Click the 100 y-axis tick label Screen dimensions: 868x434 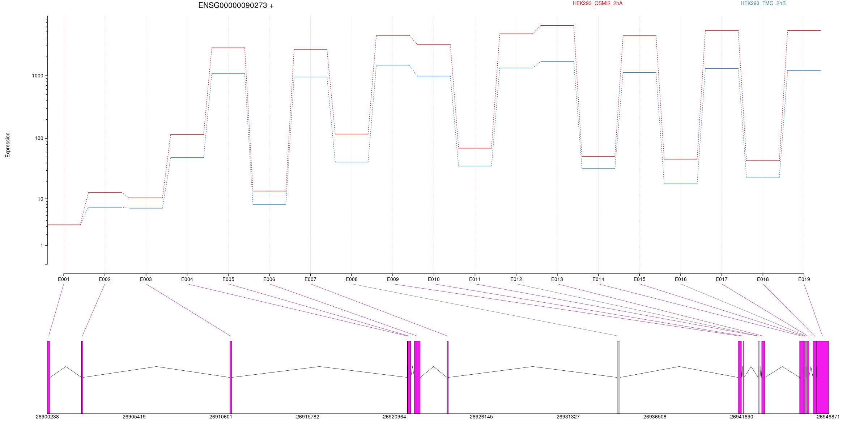pos(39,138)
